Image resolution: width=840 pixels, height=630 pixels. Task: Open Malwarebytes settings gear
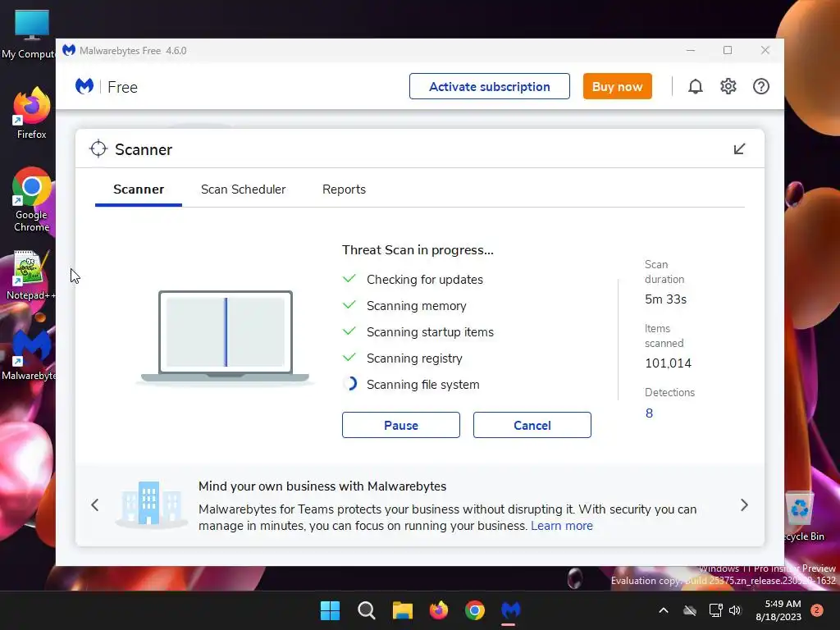[x=728, y=86]
